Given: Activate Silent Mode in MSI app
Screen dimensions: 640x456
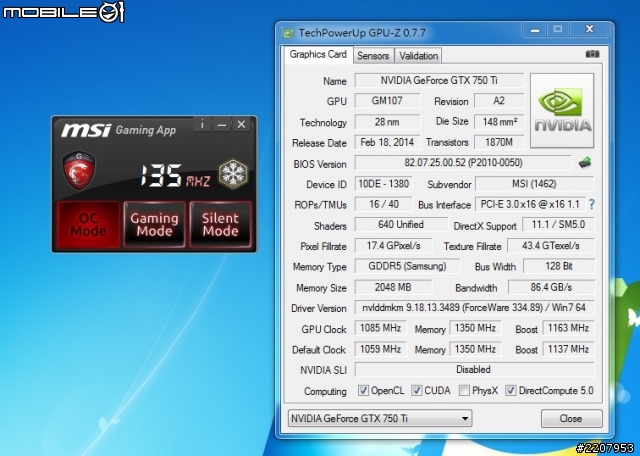Looking at the screenshot, I should click(x=220, y=225).
